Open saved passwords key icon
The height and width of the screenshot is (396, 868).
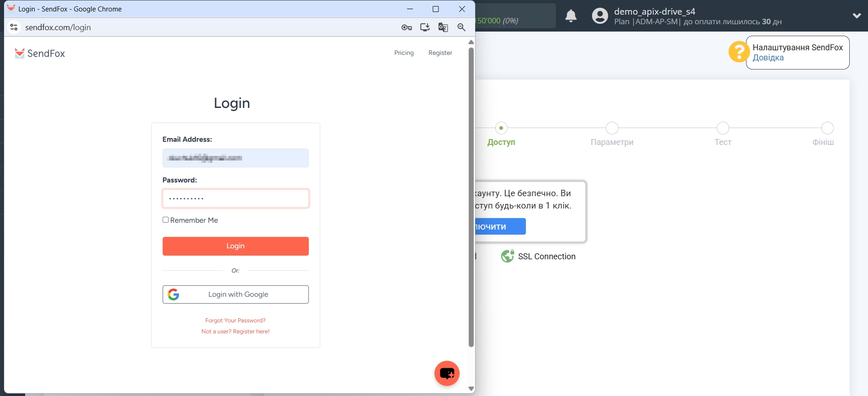coord(407,27)
